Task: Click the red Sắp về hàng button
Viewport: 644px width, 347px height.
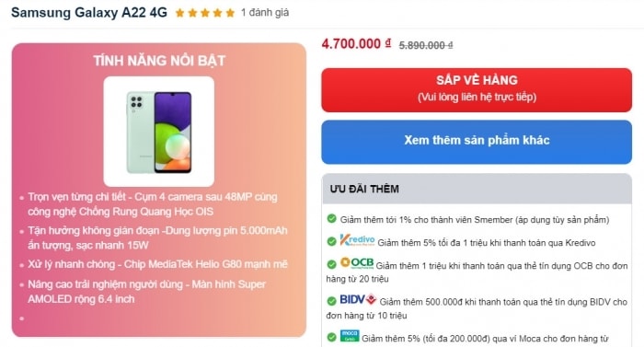Action: [x=477, y=90]
